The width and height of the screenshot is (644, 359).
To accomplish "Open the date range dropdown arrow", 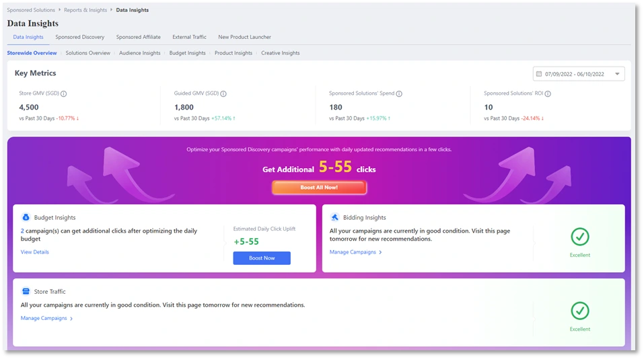I will coord(617,74).
